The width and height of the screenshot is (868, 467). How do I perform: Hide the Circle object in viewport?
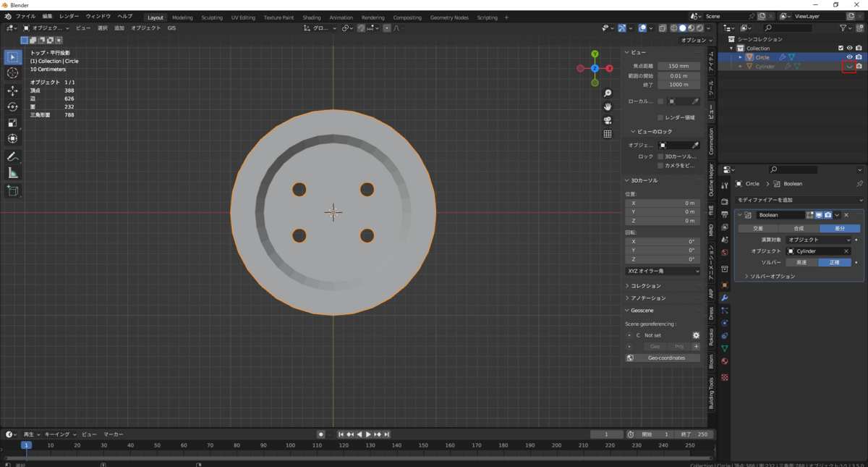tap(850, 56)
